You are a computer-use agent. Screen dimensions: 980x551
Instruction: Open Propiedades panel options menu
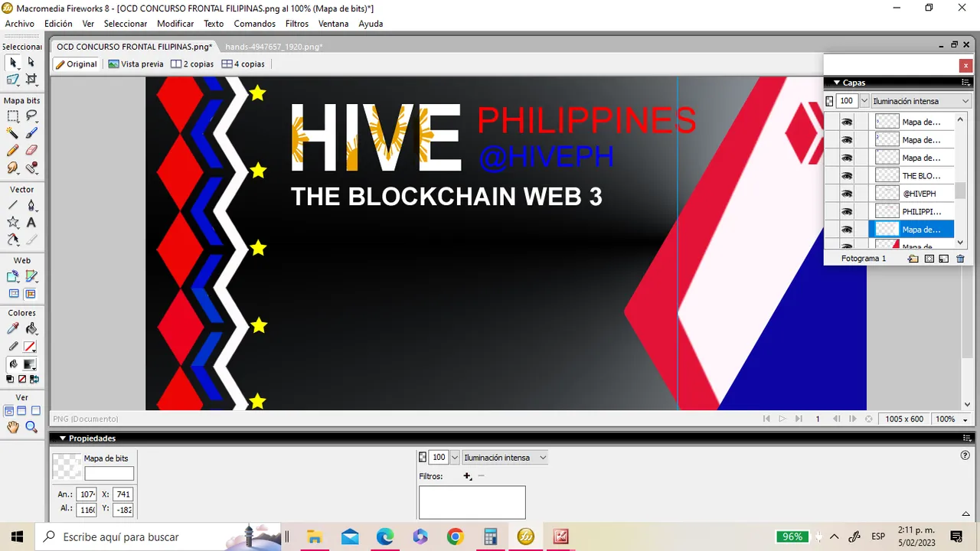pyautogui.click(x=965, y=439)
